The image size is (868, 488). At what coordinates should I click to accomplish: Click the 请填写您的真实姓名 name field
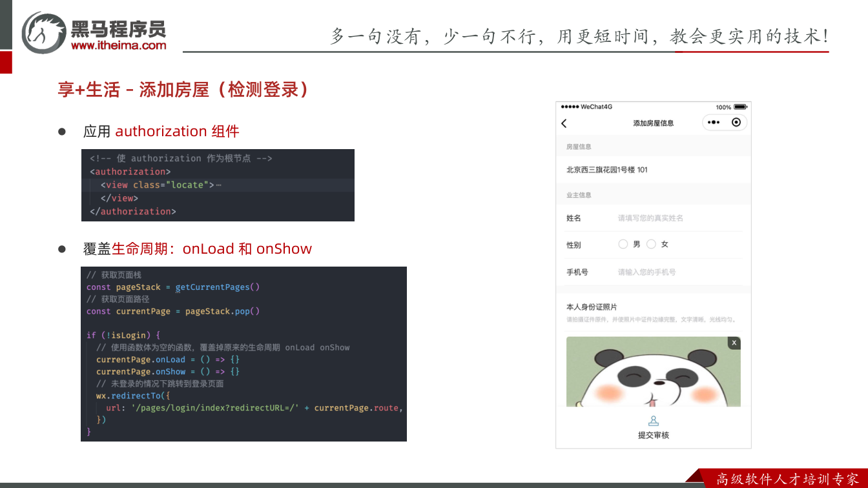pos(650,218)
